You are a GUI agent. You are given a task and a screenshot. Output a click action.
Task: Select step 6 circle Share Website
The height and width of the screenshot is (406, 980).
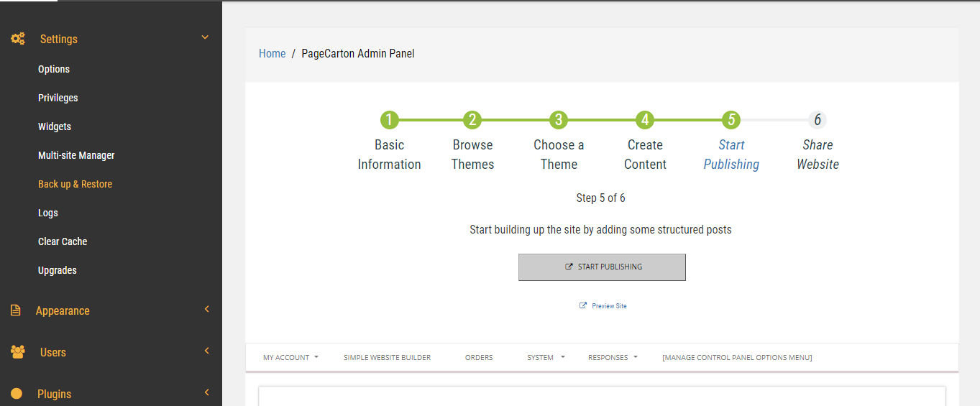pos(818,119)
